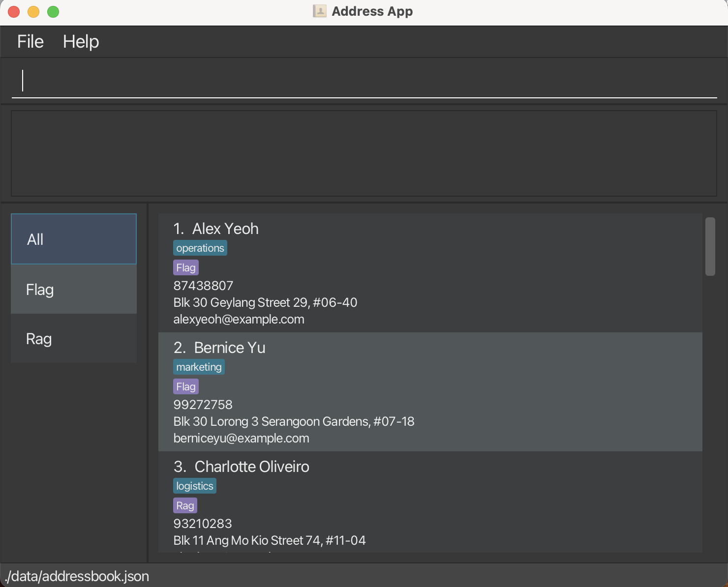Click the command input text field
The height and width of the screenshot is (587, 728).
[x=364, y=81]
